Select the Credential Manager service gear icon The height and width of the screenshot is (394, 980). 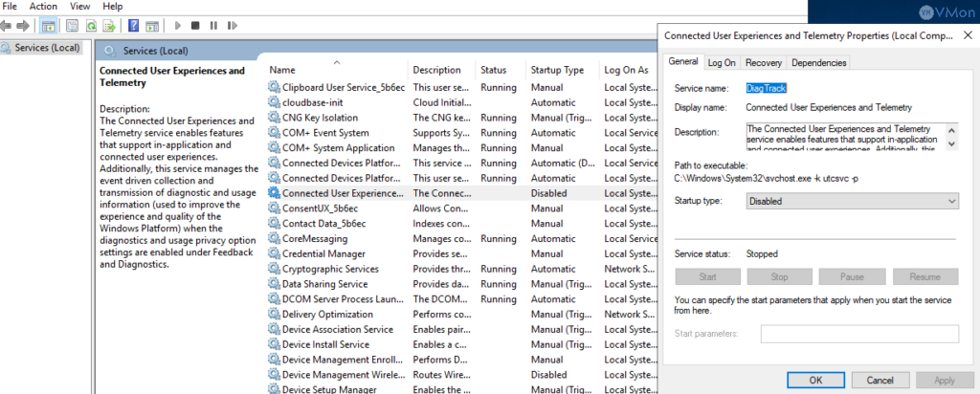(x=274, y=253)
